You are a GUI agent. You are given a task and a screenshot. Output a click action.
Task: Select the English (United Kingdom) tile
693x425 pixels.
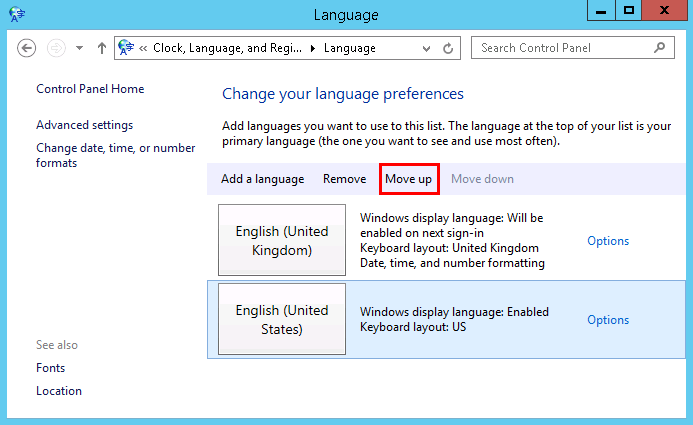click(x=282, y=240)
